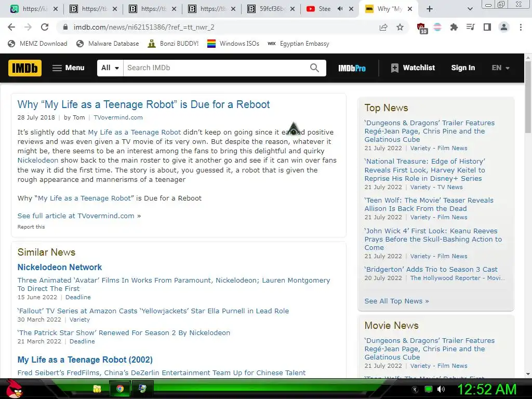Open the striped flag extension icon

click(437, 27)
